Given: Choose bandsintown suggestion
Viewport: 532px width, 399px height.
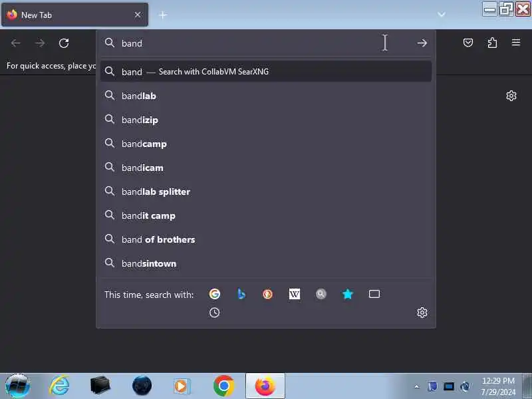Looking at the screenshot, I should tap(265, 263).
